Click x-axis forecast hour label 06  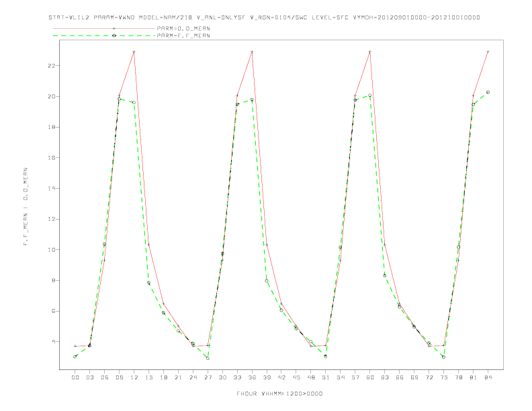[x=105, y=377]
